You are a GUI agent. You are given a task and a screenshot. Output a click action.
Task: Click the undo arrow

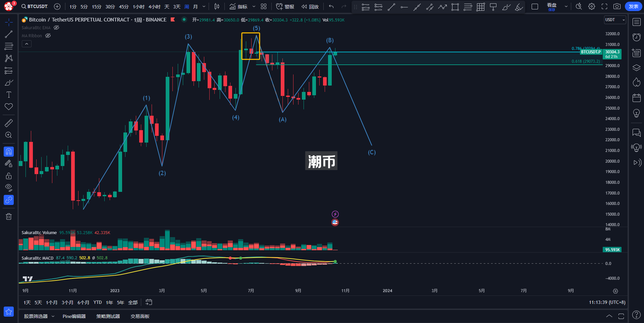(x=331, y=6)
